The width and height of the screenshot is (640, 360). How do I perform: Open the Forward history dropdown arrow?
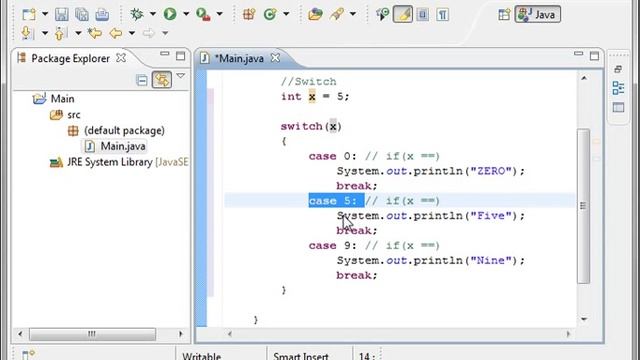click(x=165, y=33)
